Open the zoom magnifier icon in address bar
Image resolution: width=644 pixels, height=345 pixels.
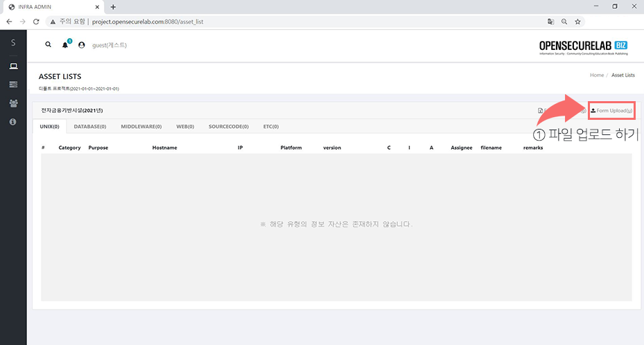[x=564, y=21]
